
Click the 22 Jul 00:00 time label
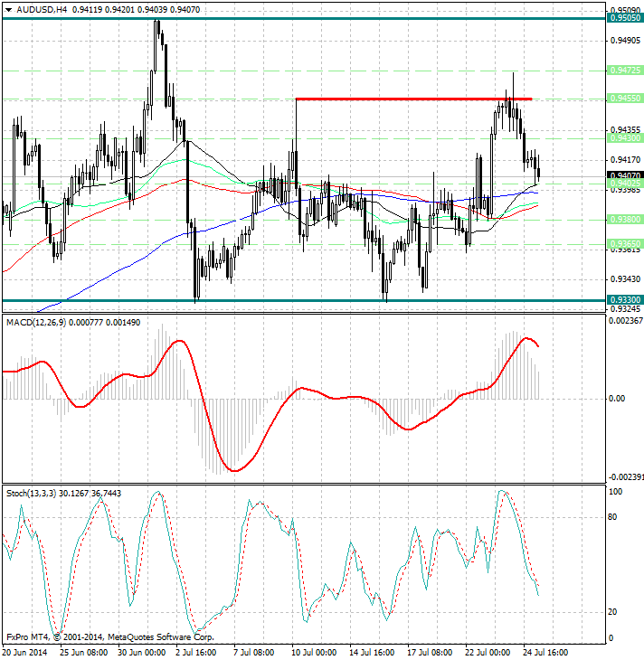pyautogui.click(x=488, y=653)
